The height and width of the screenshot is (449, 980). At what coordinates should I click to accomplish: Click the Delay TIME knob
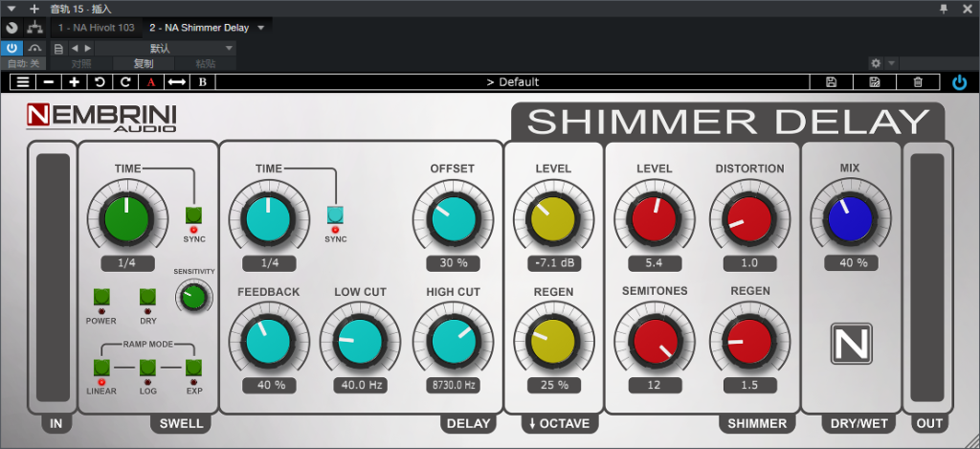click(269, 219)
